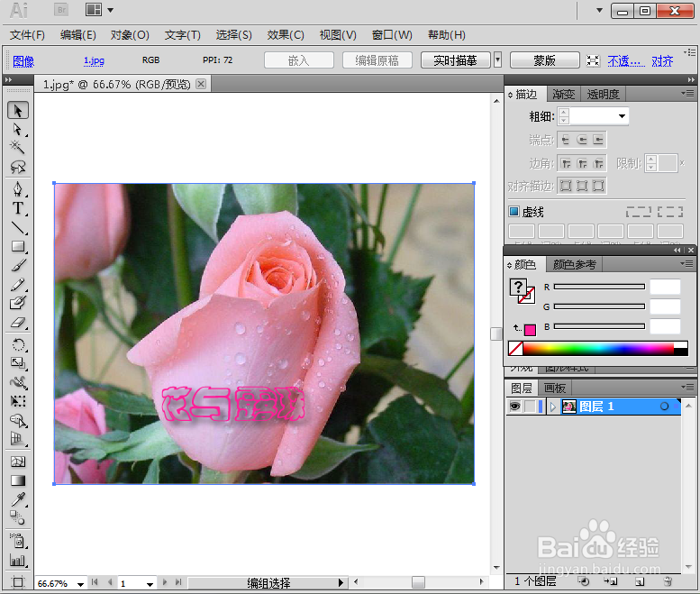700x594 pixels.
Task: Click the 蒙版 button
Action: (545, 60)
